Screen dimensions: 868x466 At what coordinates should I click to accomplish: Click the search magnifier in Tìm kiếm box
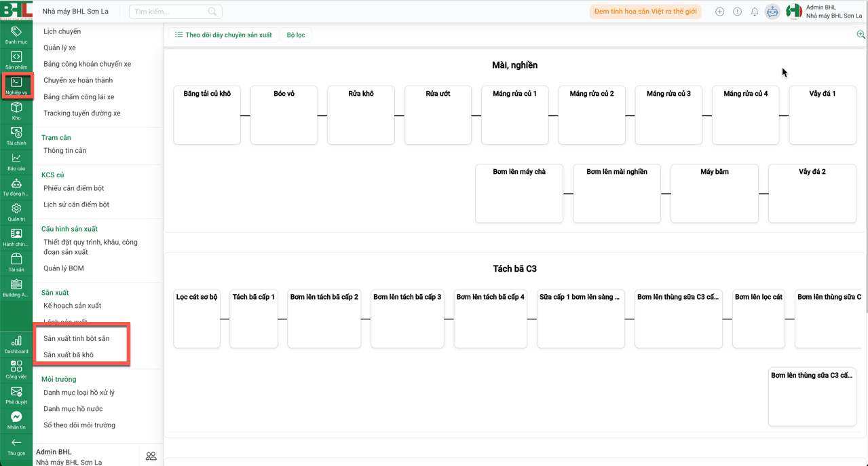pyautogui.click(x=212, y=12)
